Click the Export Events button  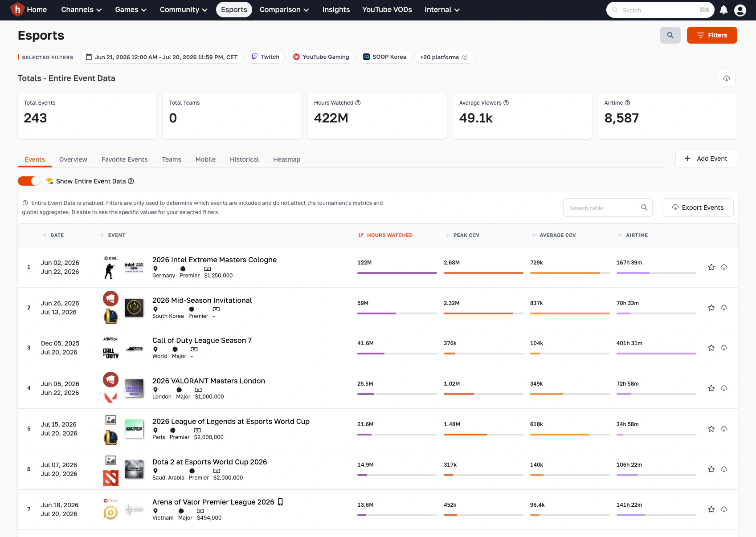[x=698, y=207]
